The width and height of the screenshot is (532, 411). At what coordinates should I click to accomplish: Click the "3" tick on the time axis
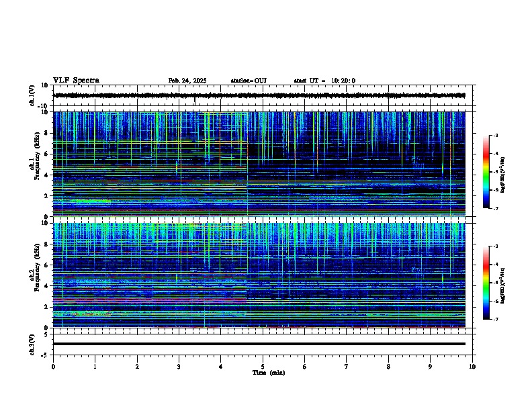coord(179,367)
